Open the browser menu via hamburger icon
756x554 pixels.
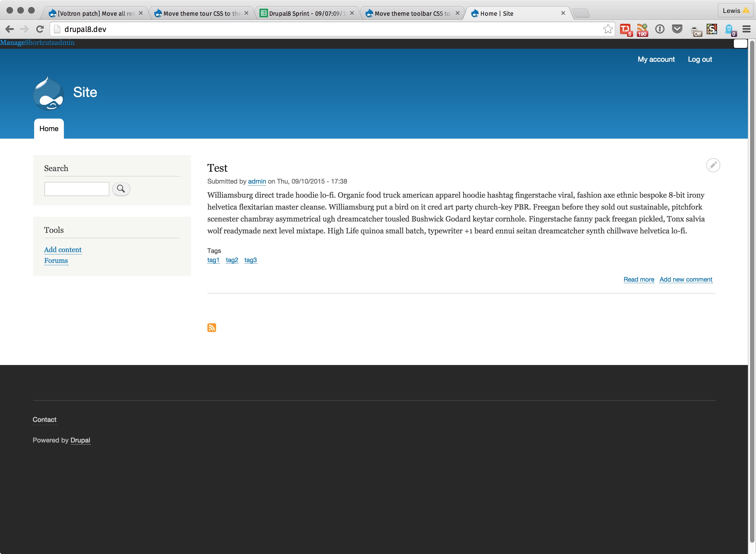(746, 29)
